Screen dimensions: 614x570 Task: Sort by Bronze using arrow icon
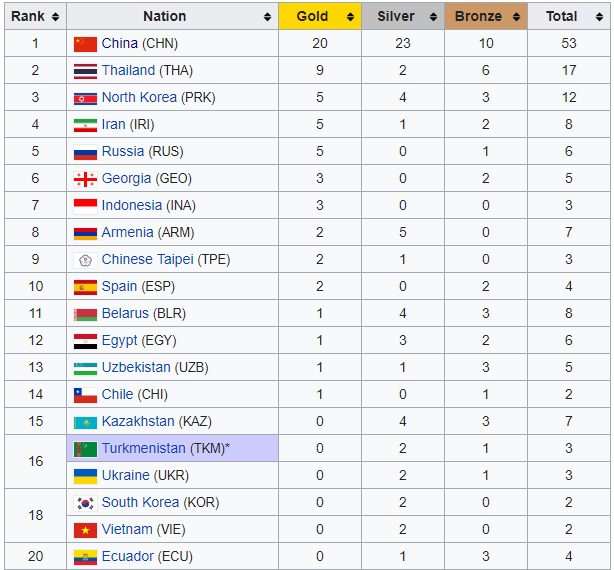point(516,16)
